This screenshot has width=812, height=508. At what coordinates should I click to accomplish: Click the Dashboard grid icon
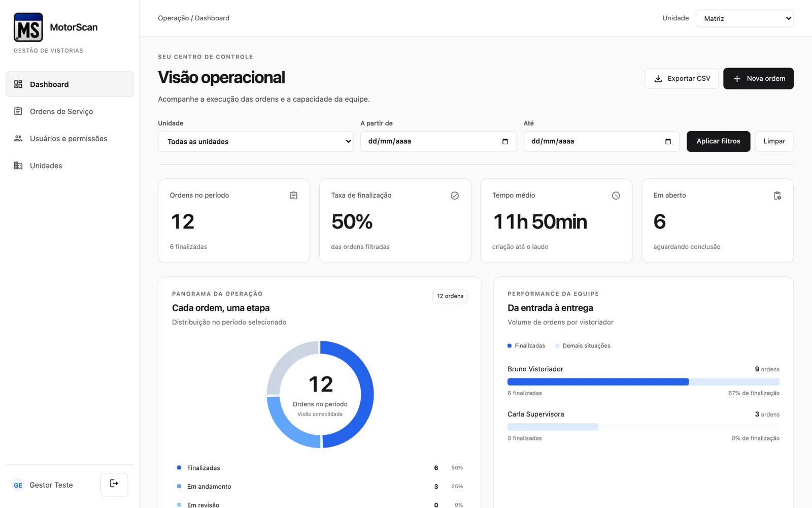click(18, 84)
